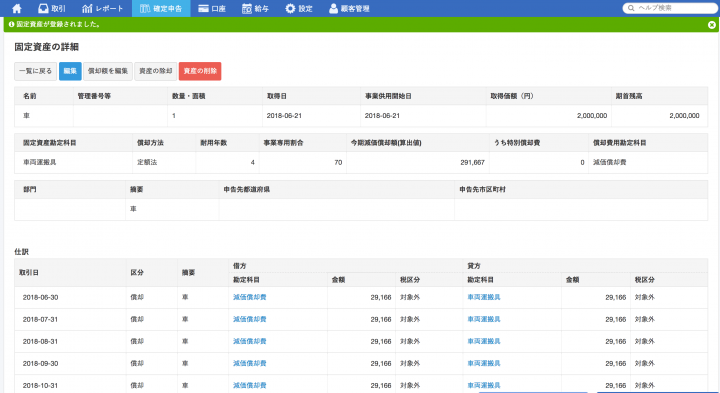Click the chart icon beside レポート
Viewport: 720px width, 393px height.
(x=87, y=8)
